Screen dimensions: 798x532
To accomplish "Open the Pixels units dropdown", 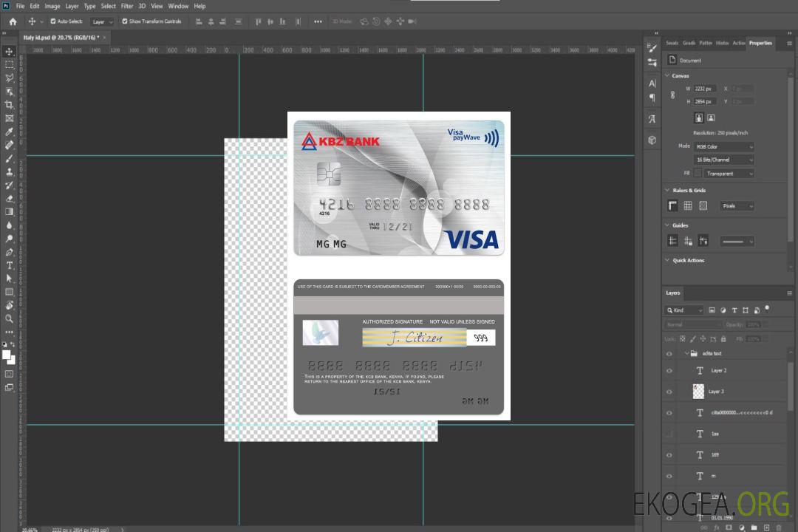I will 737,206.
